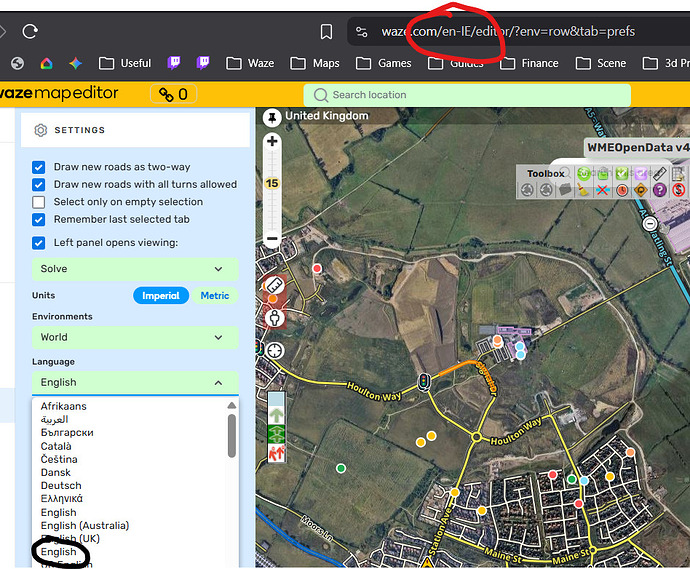Toggle Remember last selected tab
The image size is (690, 569).
point(39,220)
